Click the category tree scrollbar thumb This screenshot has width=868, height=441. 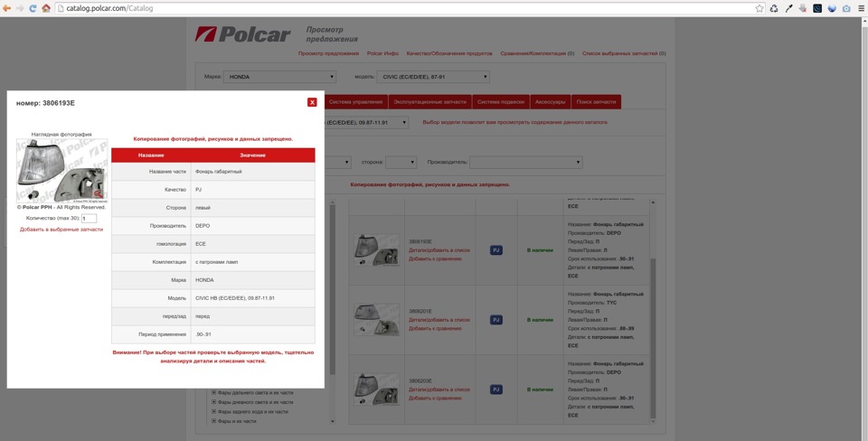tap(332, 289)
